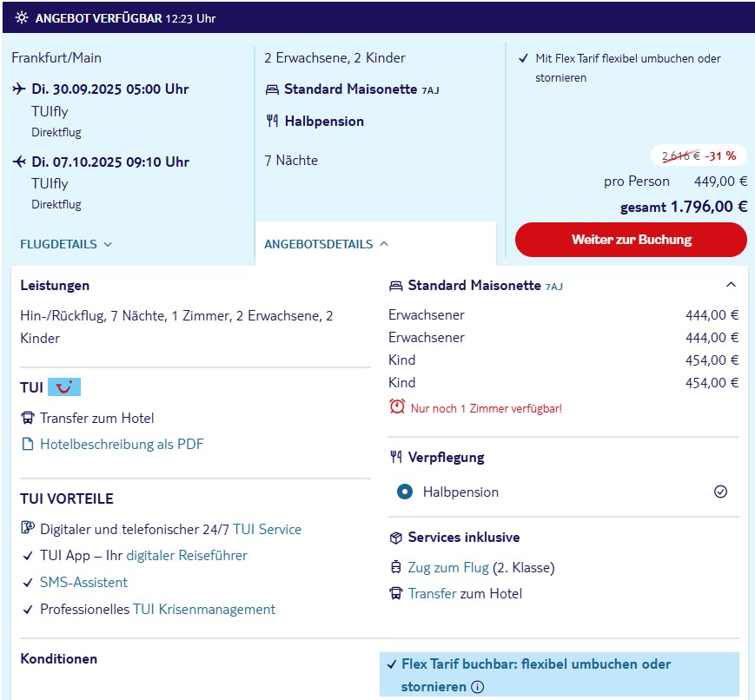Viewport: 755px width, 700px height.
Task: Click the checkmark in the Flex Tarif buchbar banner
Action: (x=392, y=665)
